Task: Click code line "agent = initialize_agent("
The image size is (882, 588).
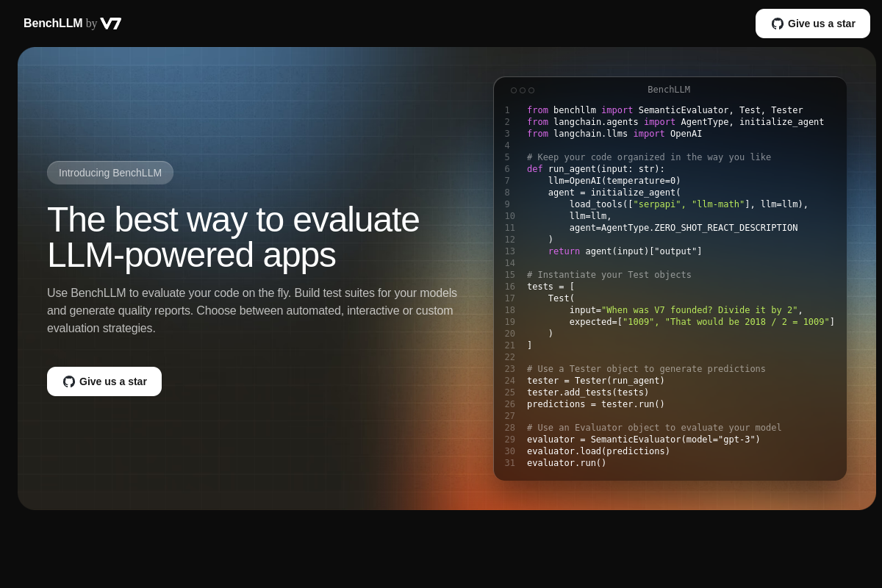Action: [x=614, y=193]
